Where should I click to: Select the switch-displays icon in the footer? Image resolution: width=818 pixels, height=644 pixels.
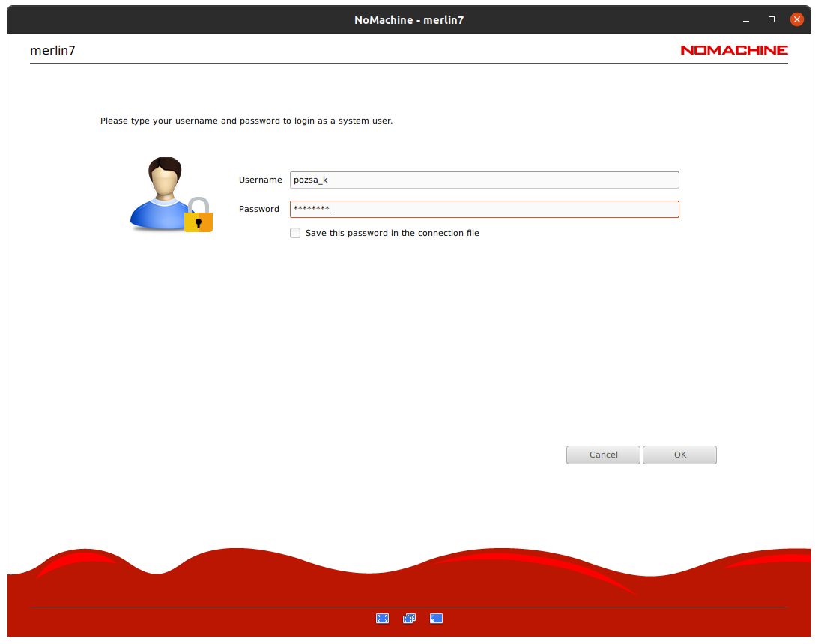(409, 618)
